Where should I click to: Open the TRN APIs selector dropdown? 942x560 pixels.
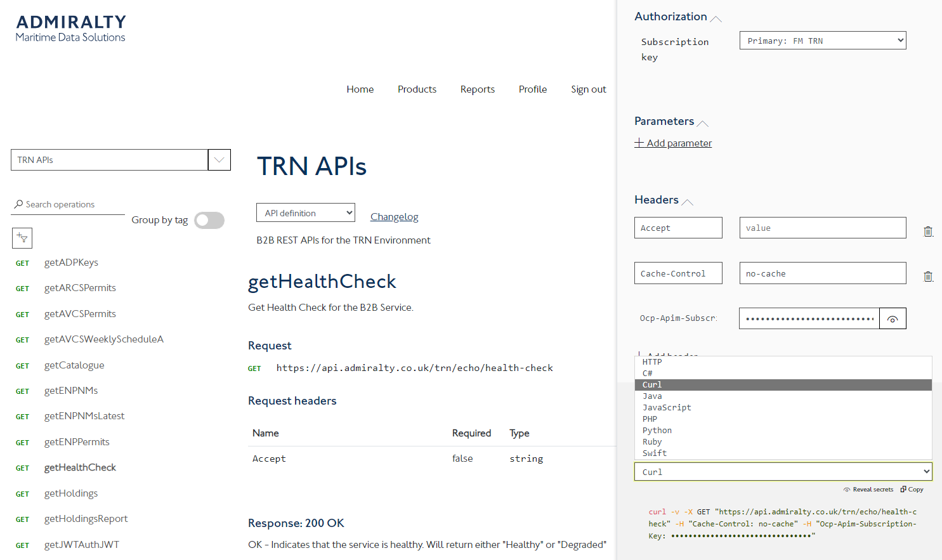[x=219, y=160]
